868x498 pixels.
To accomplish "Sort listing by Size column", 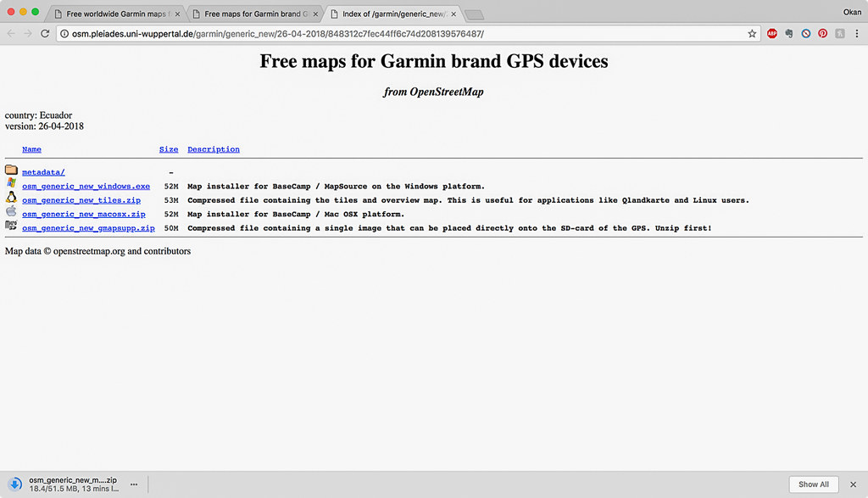I will (x=169, y=149).
